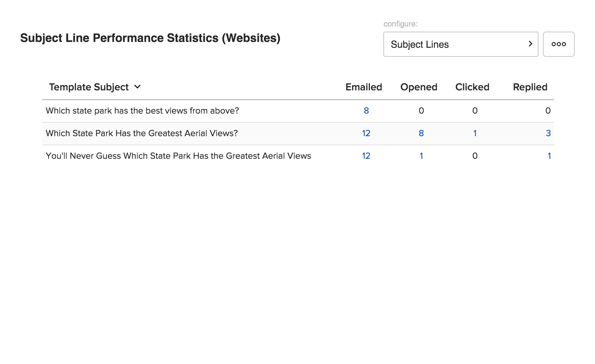Expand the Template Subject column chevron

tap(138, 87)
